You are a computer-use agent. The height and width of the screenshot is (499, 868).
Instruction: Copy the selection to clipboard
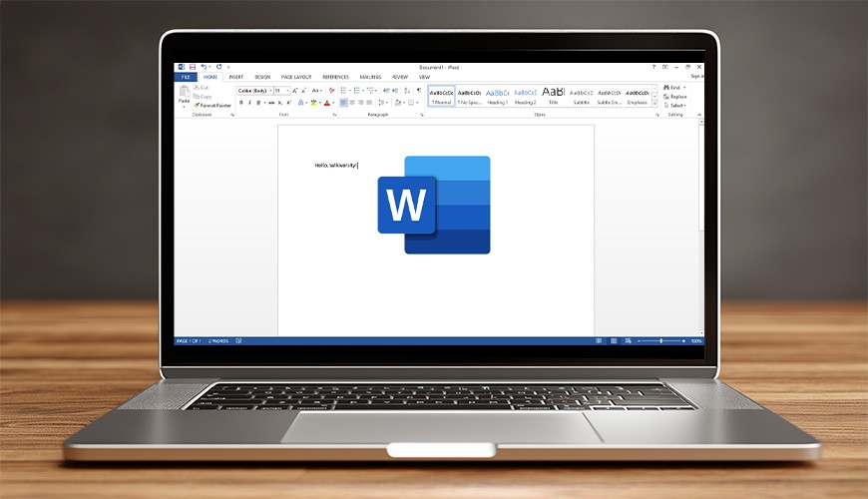click(x=203, y=97)
